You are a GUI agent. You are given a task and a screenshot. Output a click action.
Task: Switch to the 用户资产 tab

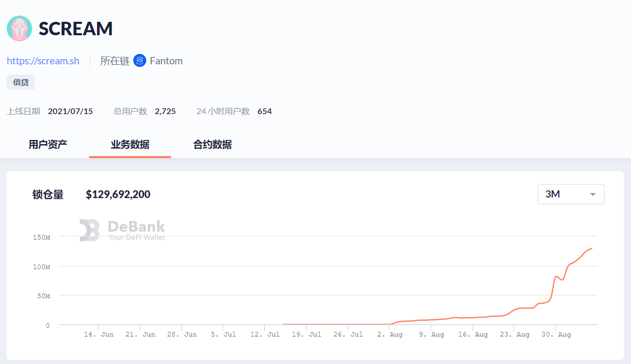pos(48,145)
